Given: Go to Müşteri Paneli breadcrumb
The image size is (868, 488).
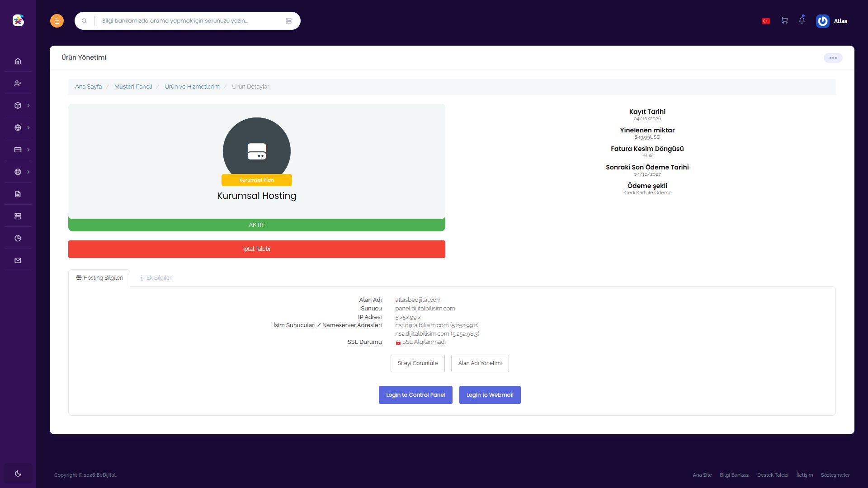Looking at the screenshot, I should [133, 87].
